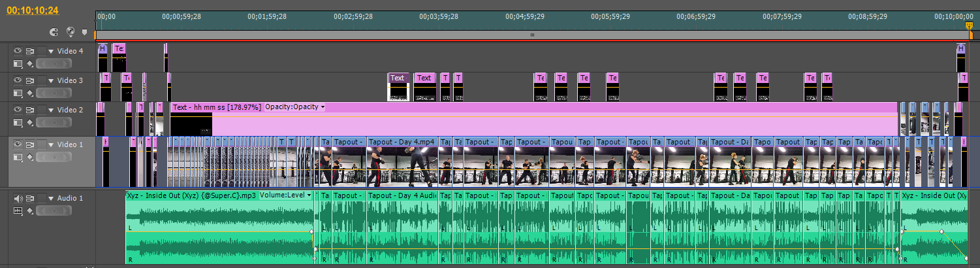
Task: Click the 00:10:10:24 timecode display
Action: pyautogui.click(x=32, y=10)
